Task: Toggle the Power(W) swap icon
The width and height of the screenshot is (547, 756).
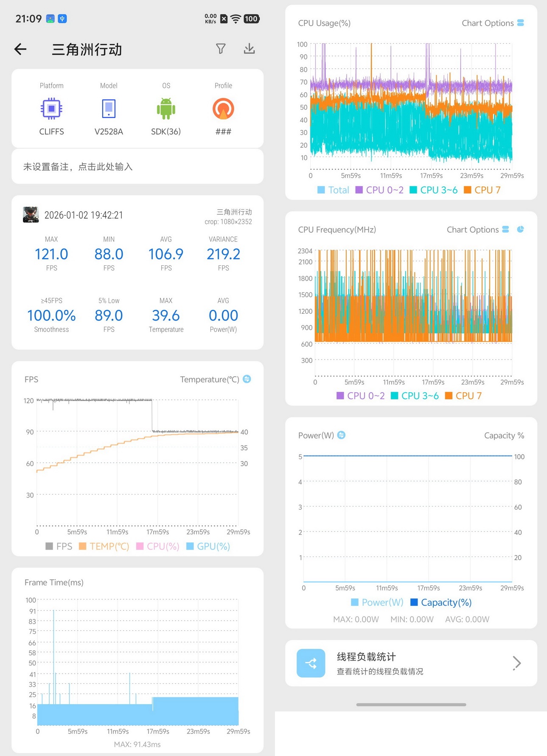Action: point(341,435)
